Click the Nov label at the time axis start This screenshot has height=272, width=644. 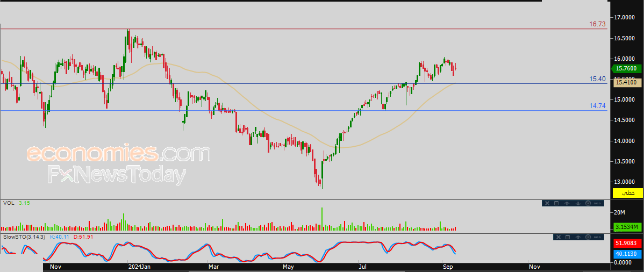(55, 267)
